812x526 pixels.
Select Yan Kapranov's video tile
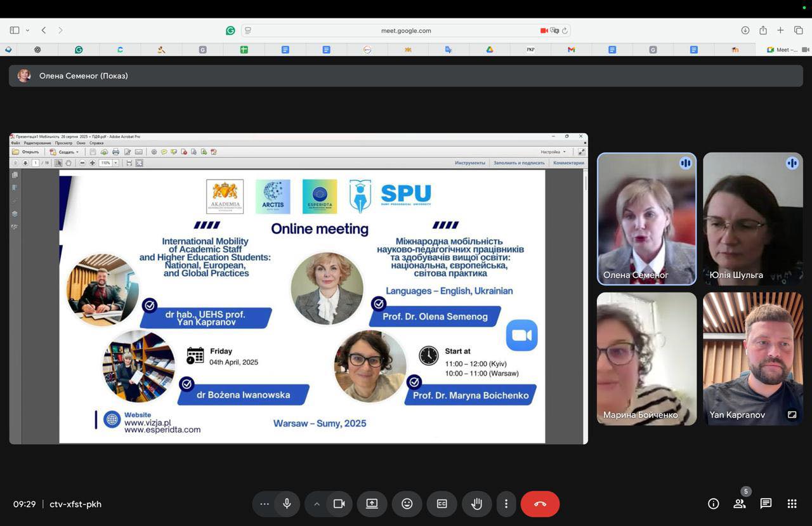(x=752, y=358)
